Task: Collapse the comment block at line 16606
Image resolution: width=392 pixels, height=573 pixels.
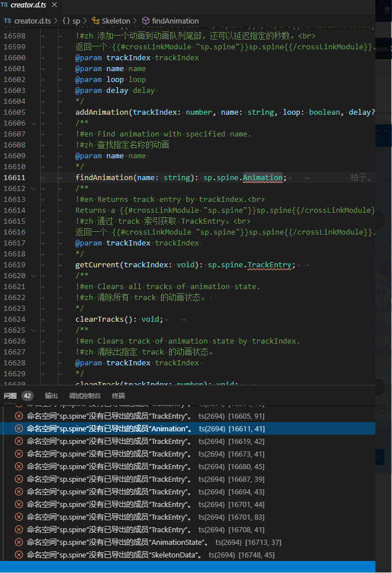Action: (x=34, y=123)
